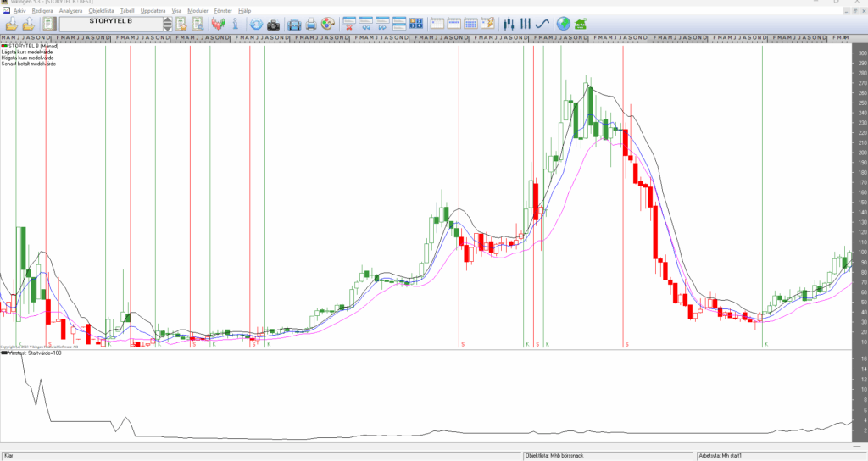Click the 'Senast betalt medelvärde' legend label

(29, 64)
